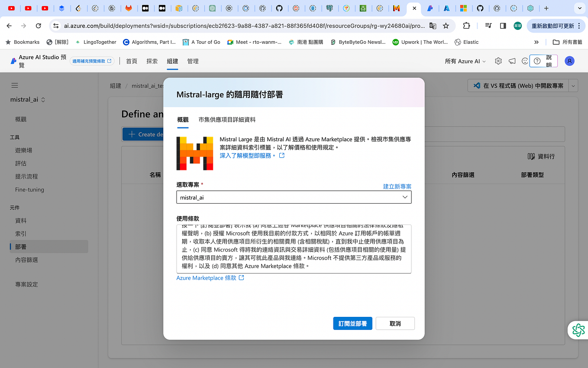Collapse the sidebar with the hamburger icon
The width and height of the screenshot is (588, 368).
[x=14, y=85]
